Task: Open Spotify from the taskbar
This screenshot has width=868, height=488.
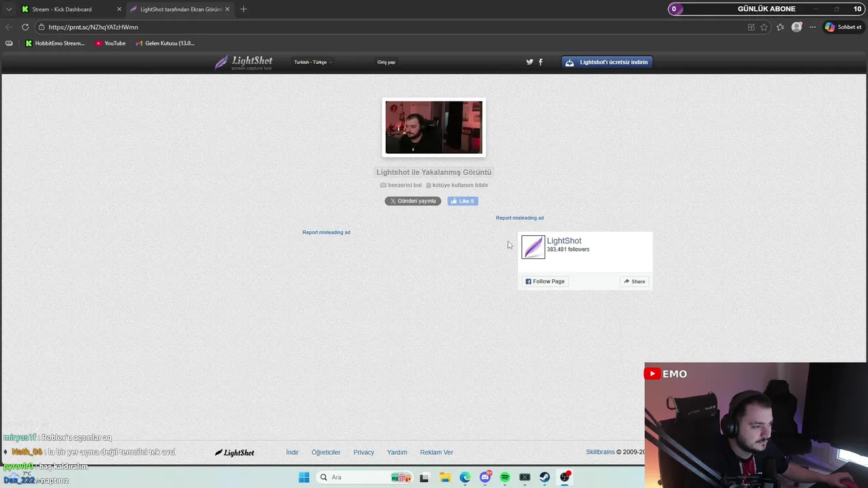Action: [x=505, y=477]
